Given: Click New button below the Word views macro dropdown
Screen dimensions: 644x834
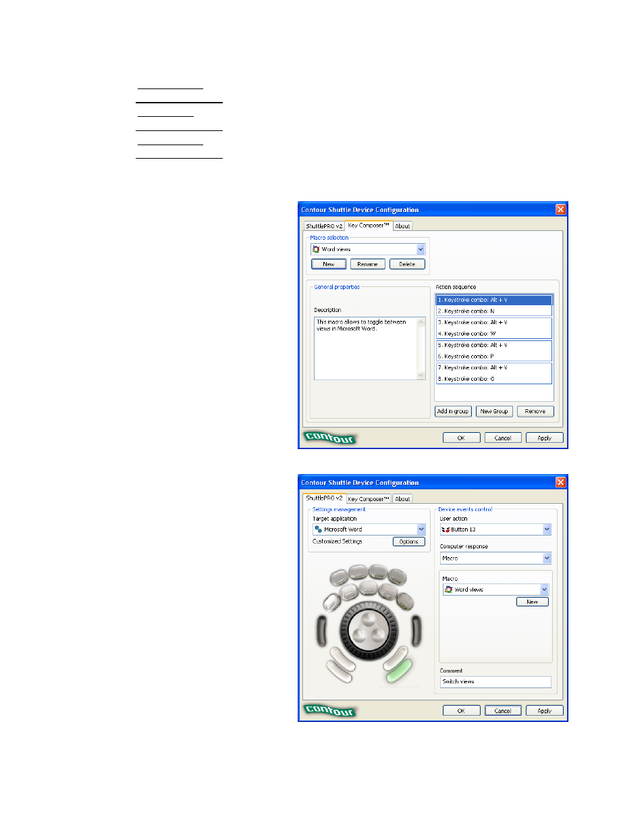Looking at the screenshot, I should click(533, 602).
